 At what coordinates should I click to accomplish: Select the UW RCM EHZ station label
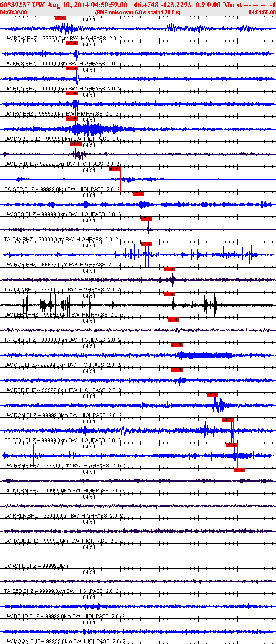[x=20, y=415]
